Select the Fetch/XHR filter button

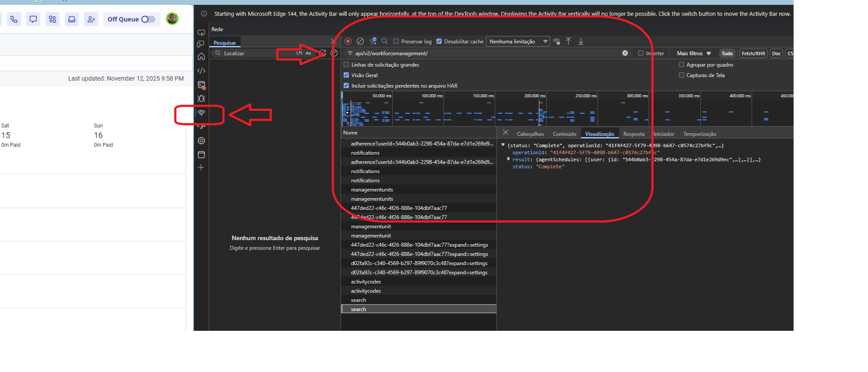click(x=753, y=53)
